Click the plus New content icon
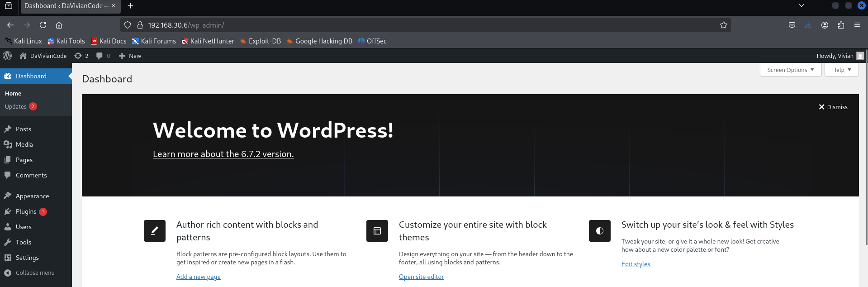The image size is (868, 287). [x=122, y=56]
